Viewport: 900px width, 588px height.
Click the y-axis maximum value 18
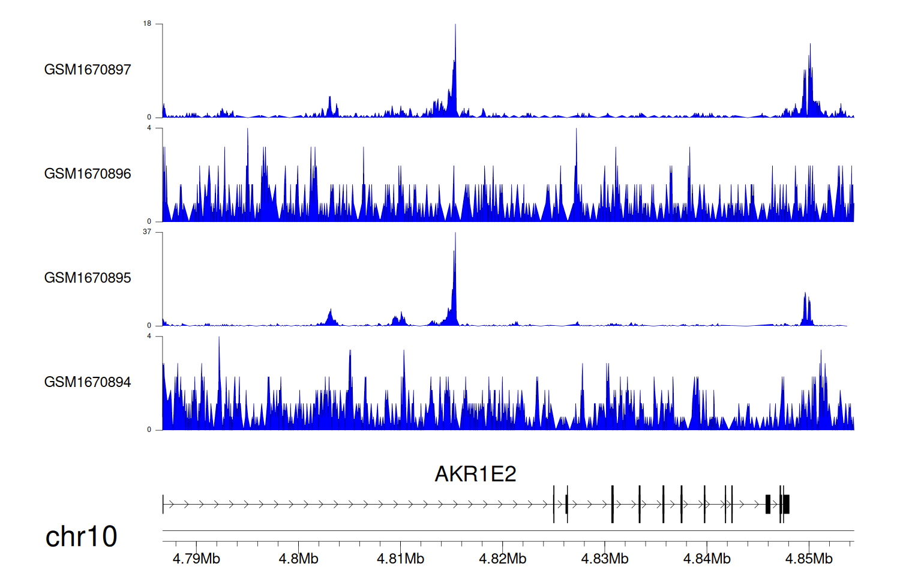click(147, 24)
